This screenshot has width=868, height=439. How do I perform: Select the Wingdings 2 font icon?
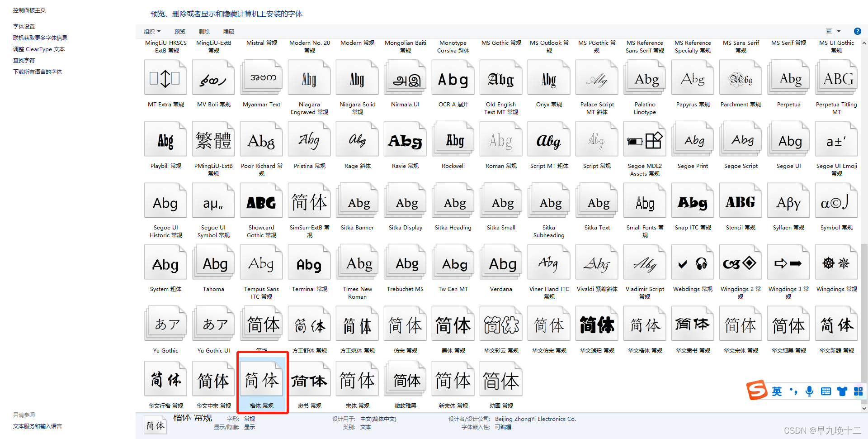(x=741, y=263)
